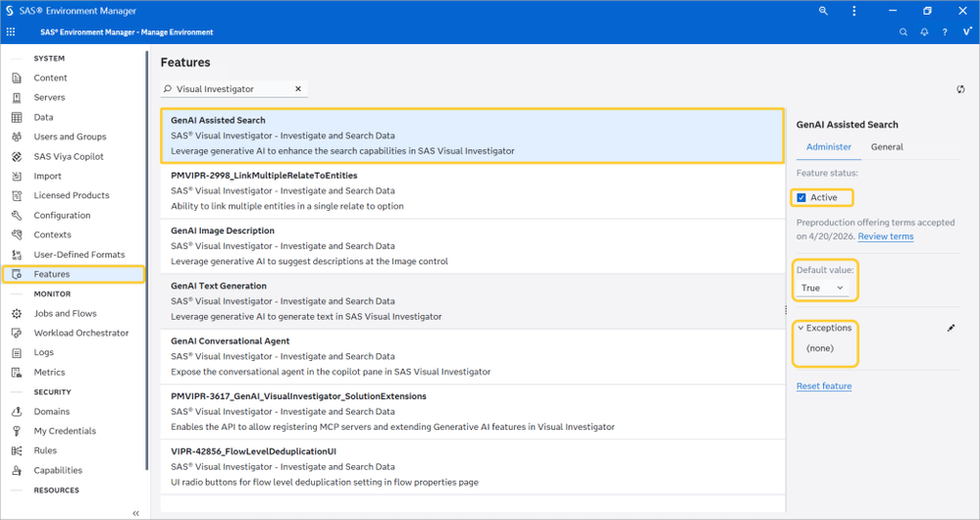Open the applications grid menu icon
The width and height of the screenshot is (980, 520).
tap(11, 31)
